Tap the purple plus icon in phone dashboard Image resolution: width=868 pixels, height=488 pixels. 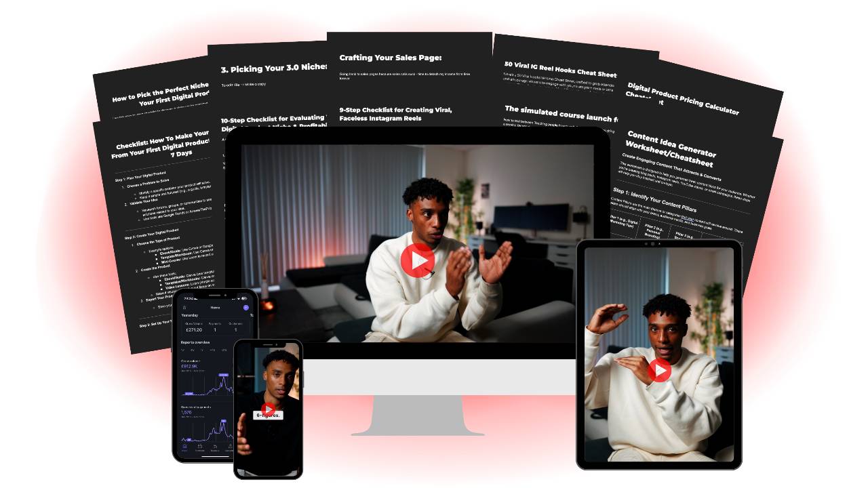(245, 308)
